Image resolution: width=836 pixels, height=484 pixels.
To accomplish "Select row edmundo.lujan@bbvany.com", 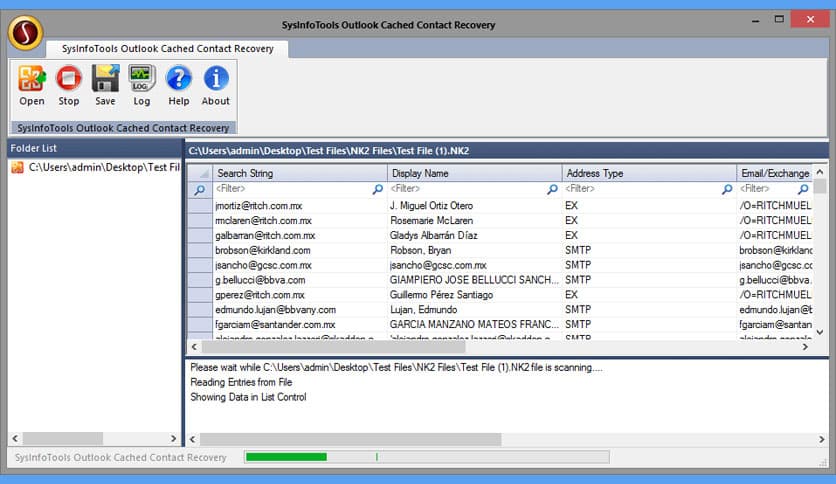I will (500, 310).
